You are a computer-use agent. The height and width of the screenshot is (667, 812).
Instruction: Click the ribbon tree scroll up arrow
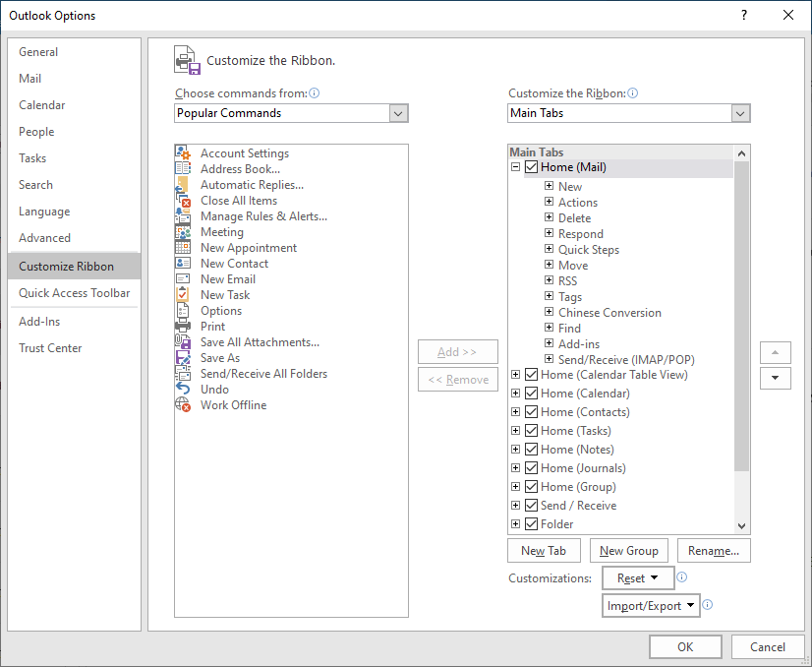(x=741, y=153)
